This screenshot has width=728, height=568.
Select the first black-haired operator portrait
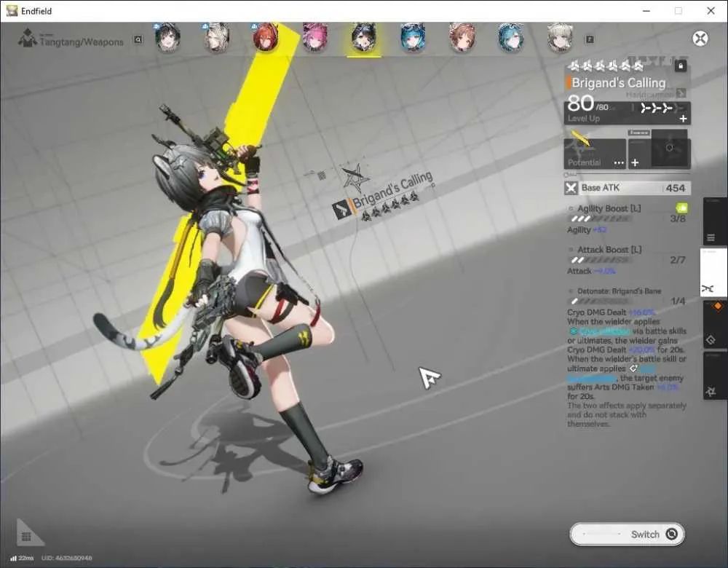point(167,37)
